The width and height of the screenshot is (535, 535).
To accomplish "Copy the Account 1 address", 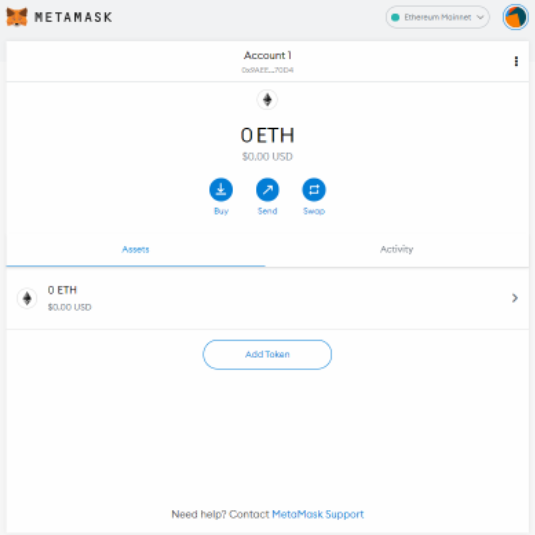I will (x=267, y=70).
